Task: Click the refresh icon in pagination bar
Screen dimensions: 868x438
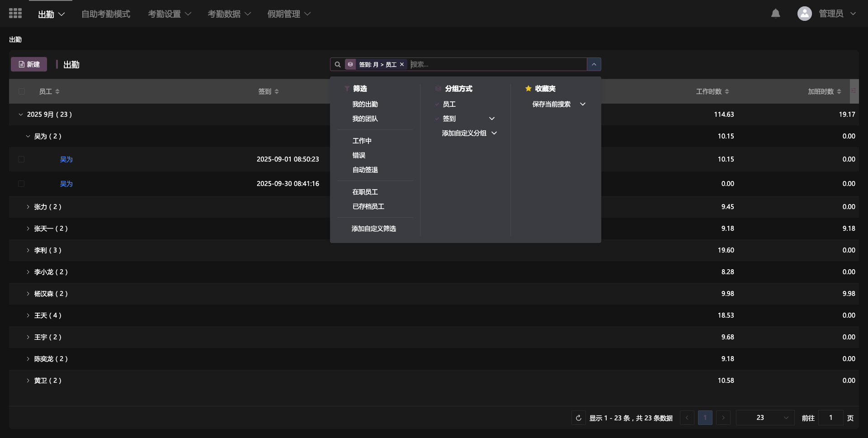Action: coord(578,418)
